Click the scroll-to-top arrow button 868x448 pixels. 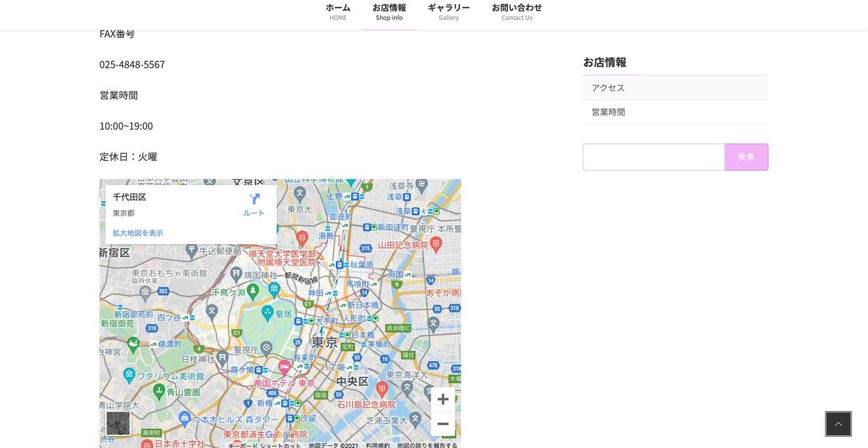[838, 424]
